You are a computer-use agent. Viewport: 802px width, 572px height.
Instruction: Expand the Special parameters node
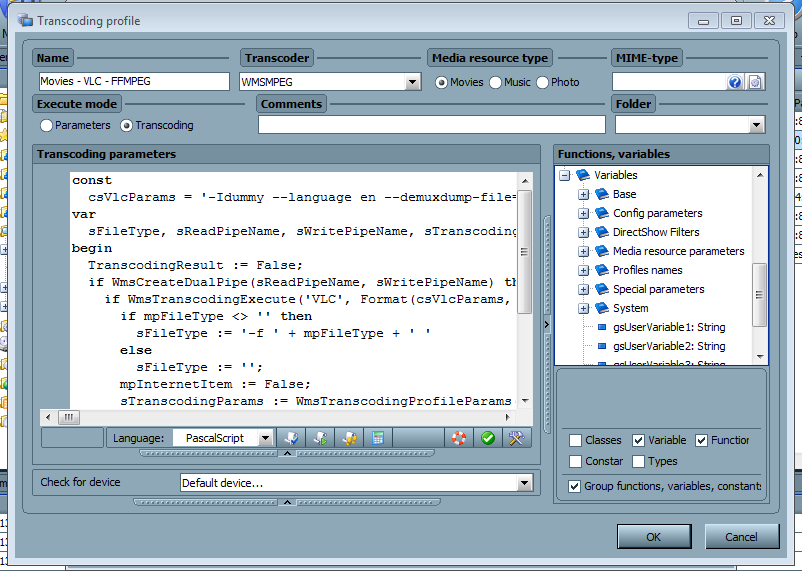pyautogui.click(x=583, y=289)
